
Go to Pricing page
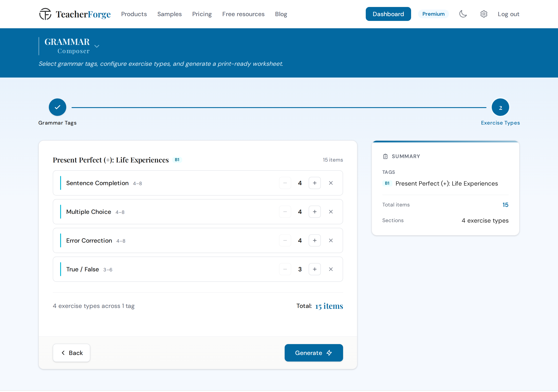click(x=202, y=14)
